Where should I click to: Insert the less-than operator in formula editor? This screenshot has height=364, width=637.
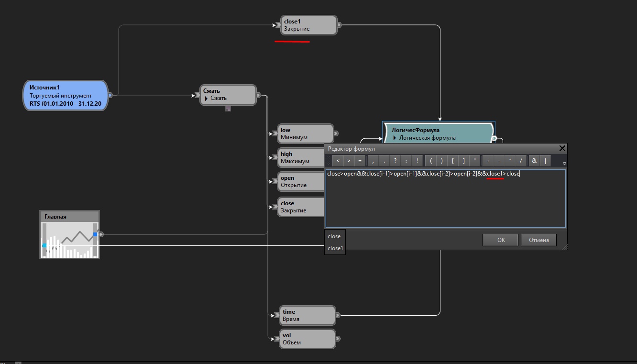tap(338, 161)
